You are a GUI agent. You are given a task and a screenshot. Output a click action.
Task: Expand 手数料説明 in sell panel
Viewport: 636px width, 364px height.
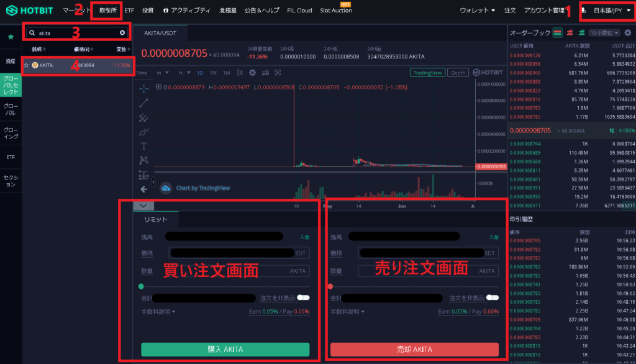click(x=347, y=312)
